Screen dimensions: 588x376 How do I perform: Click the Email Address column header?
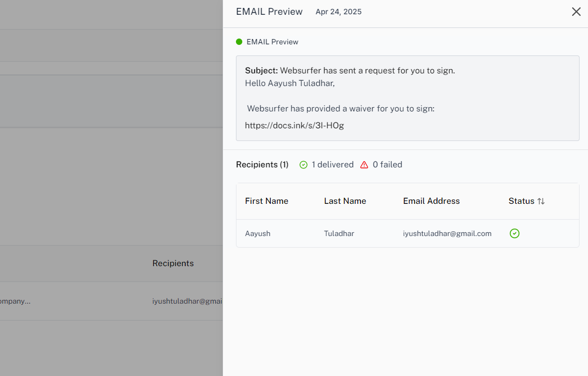431,201
